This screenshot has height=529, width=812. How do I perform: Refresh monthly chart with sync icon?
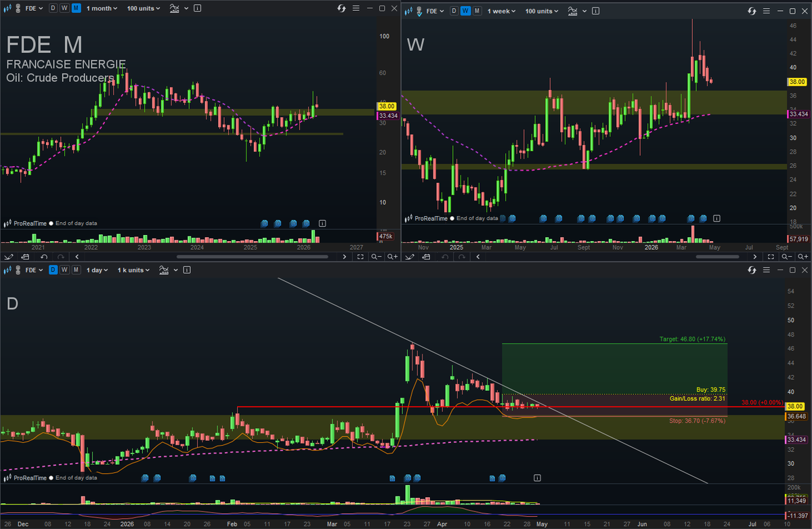(x=341, y=8)
